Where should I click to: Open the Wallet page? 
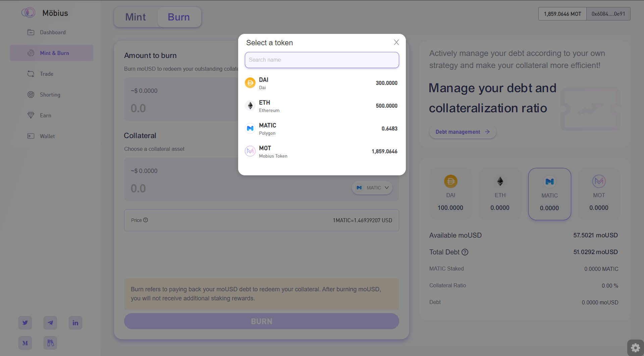coord(47,136)
